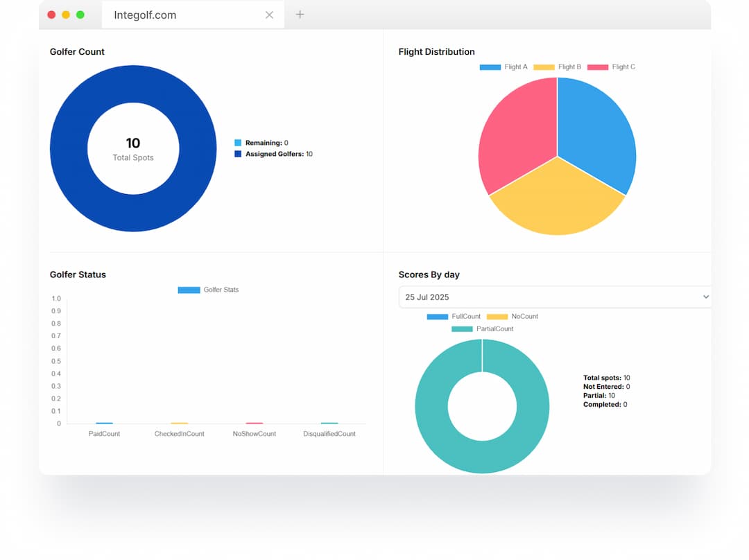The height and width of the screenshot is (560, 749).
Task: Click the PaidCount bar in Golfer Status
Action: tap(104, 423)
